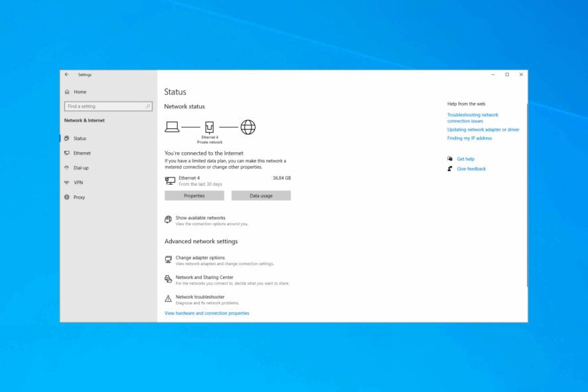Click the Data usage button
Screen dimensions: 588x392
(x=261, y=195)
